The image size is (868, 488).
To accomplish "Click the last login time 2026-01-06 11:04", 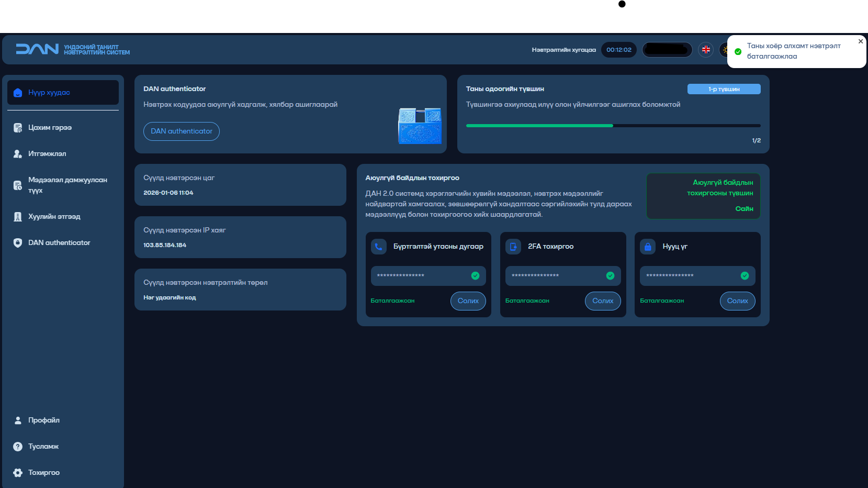I will tap(168, 193).
